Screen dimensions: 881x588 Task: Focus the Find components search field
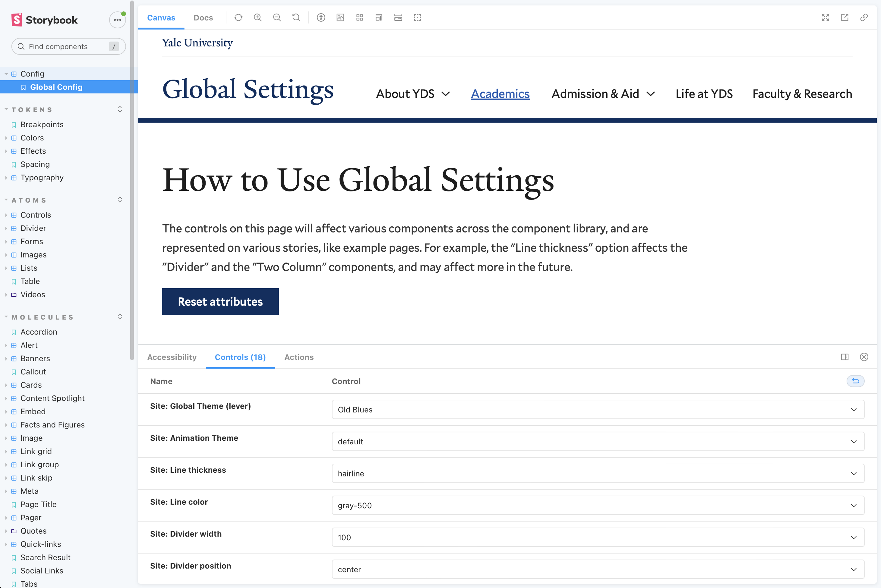[x=69, y=47]
